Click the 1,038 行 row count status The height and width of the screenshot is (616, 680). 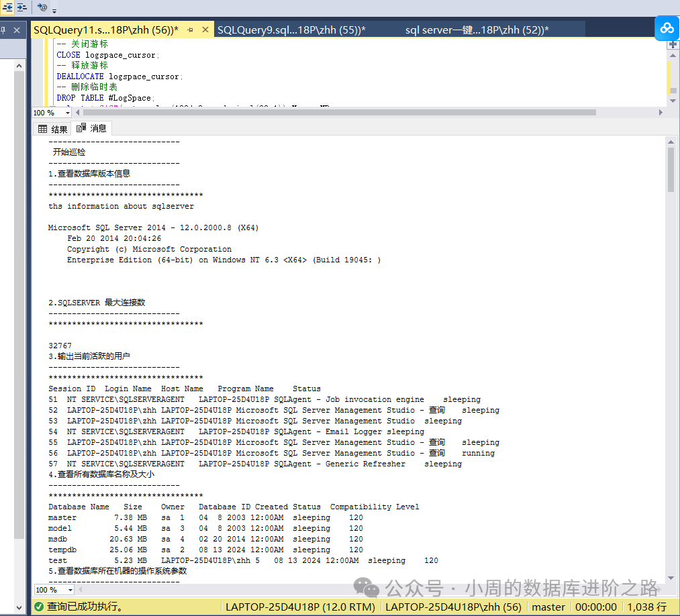coord(646,607)
